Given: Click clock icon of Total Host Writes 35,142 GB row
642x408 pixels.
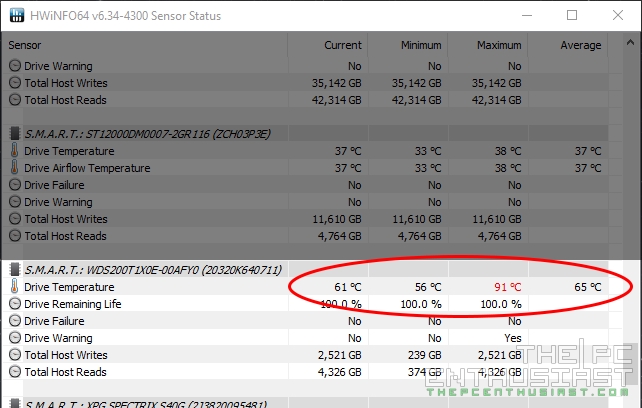Looking at the screenshot, I should [15, 83].
